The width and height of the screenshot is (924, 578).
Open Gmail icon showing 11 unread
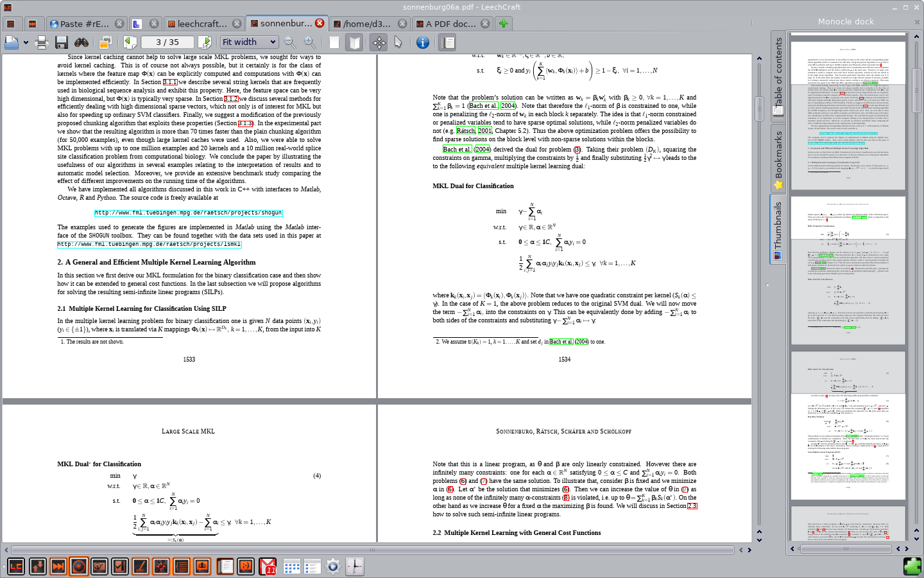tap(268, 566)
